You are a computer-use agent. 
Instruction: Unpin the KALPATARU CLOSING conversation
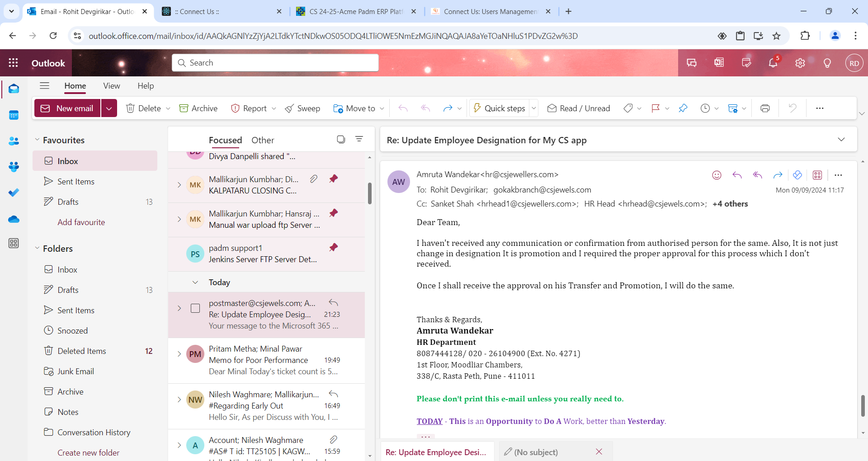[x=334, y=179]
